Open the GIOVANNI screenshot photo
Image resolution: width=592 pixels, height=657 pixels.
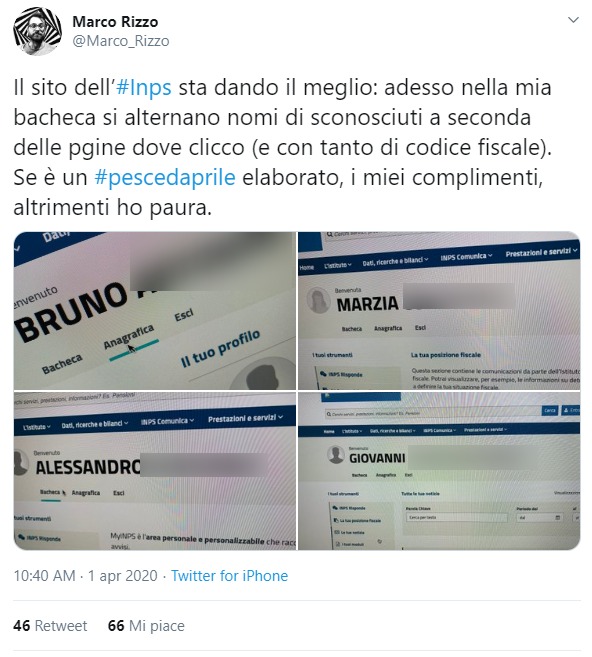click(x=439, y=471)
